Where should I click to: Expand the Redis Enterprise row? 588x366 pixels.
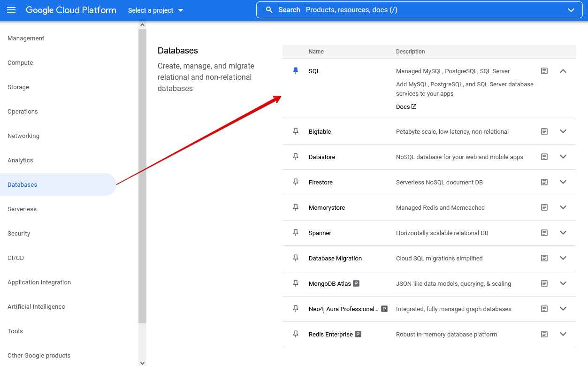pyautogui.click(x=563, y=334)
